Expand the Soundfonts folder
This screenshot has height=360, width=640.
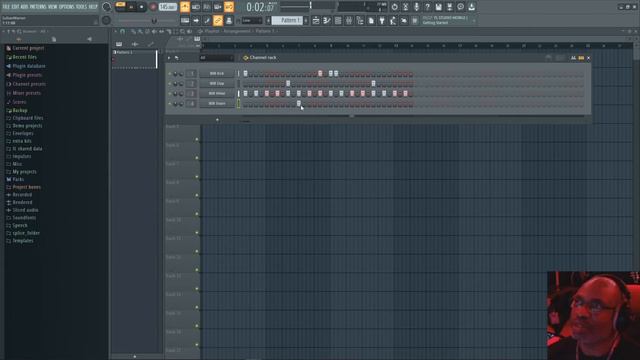tap(24, 218)
